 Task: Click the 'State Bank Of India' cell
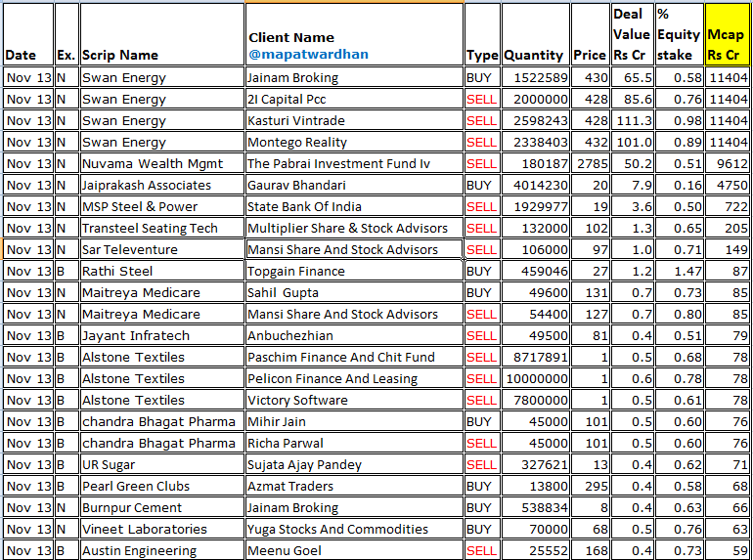[x=354, y=207]
